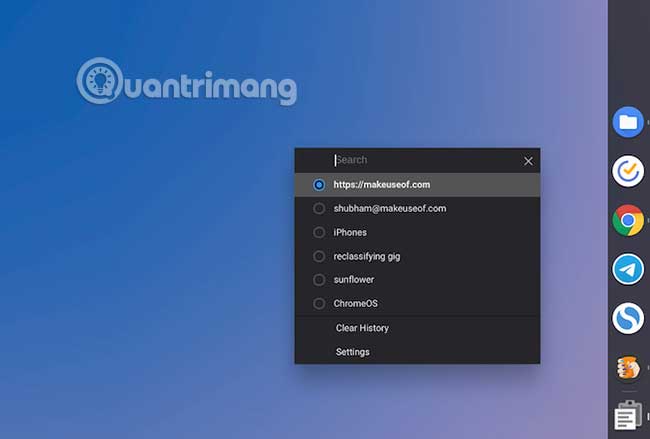The width and height of the screenshot is (650, 439).
Task: Select the shubham@makeuseof.com radio button
Action: (319, 208)
